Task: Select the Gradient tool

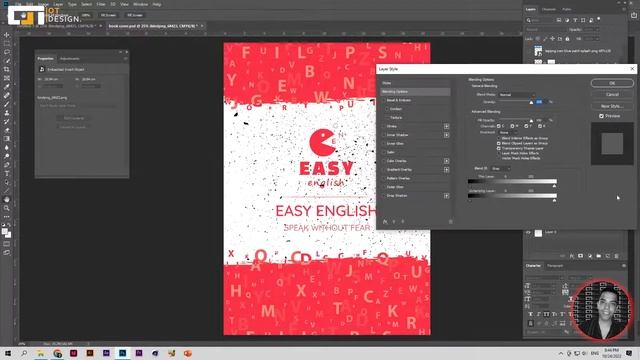Action: pos(7,139)
